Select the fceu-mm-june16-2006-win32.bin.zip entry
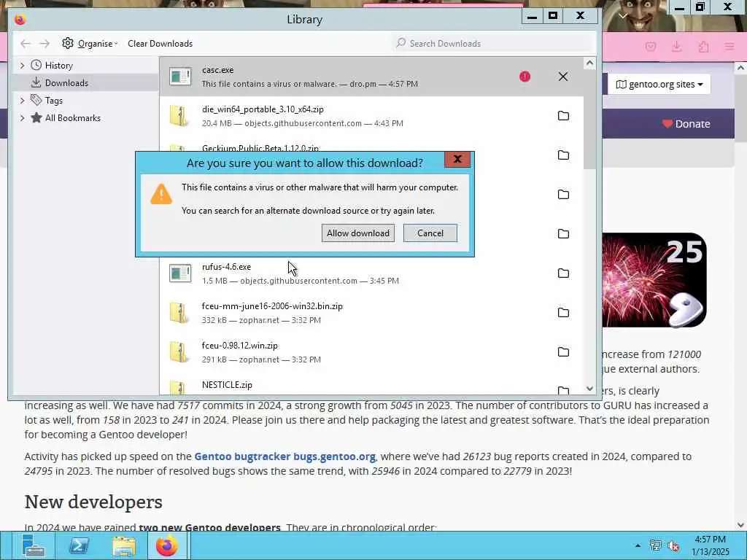The image size is (747, 560). tap(371, 312)
